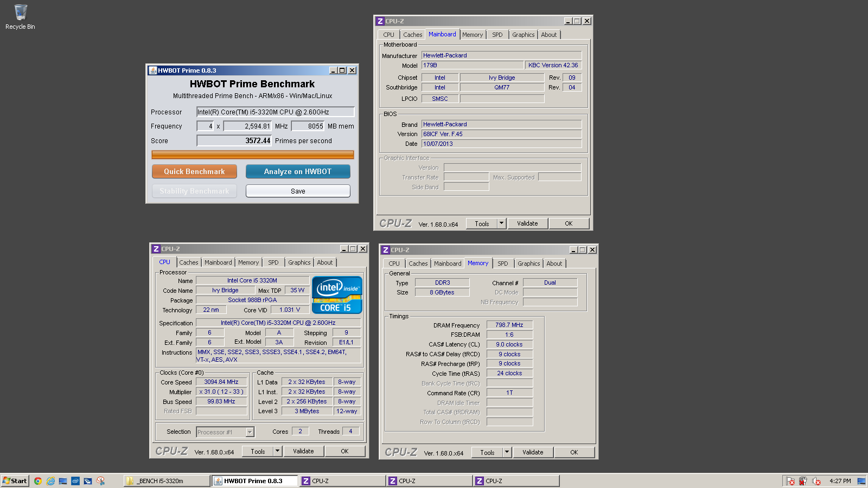Open Memory tab in the CPU-tab CPU-Z window
This screenshot has width=868, height=488.
pos(248,262)
